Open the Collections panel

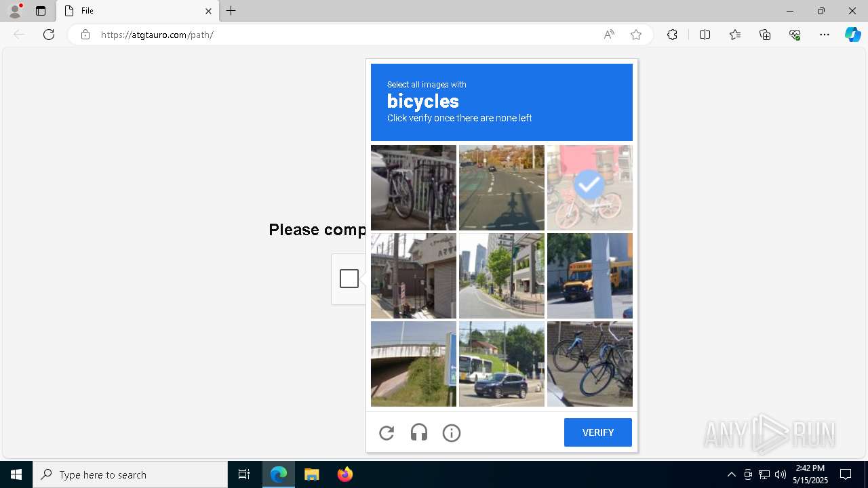click(765, 35)
